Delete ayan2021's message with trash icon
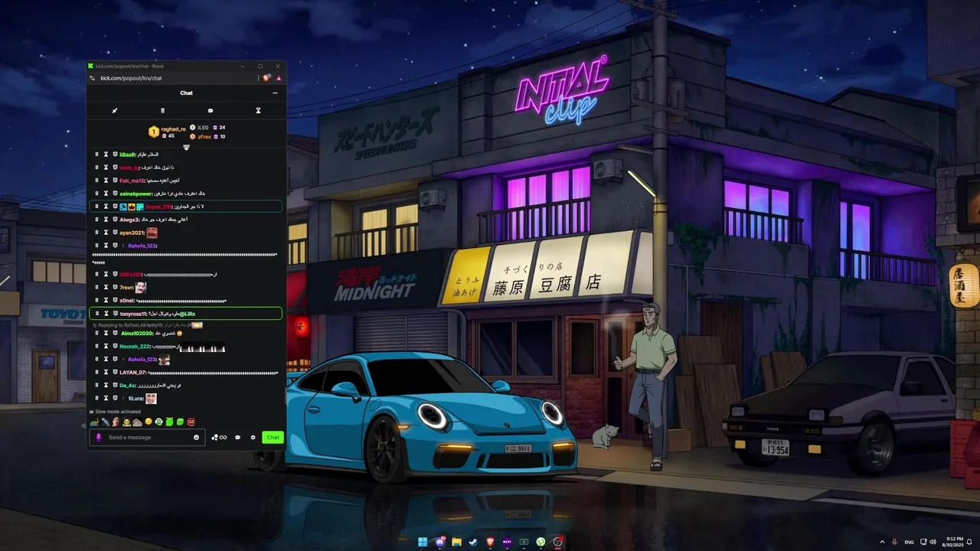The width and height of the screenshot is (980, 551). [x=96, y=233]
